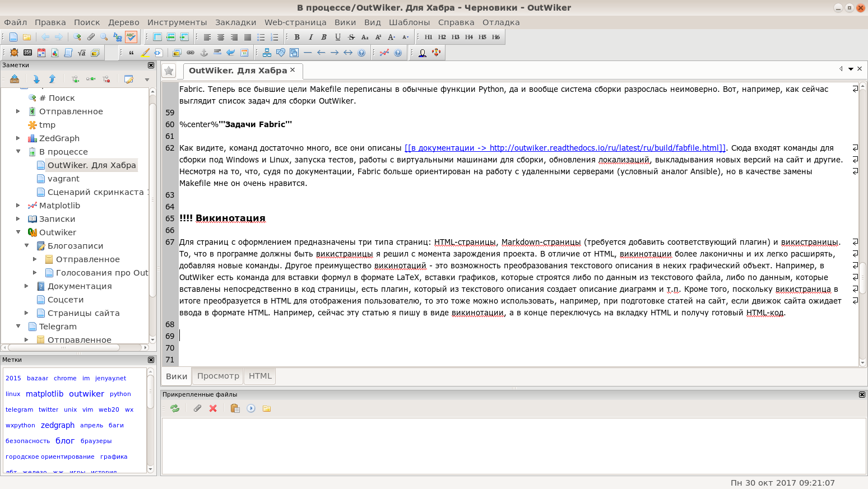This screenshot has width=868, height=489.
Task: Expand the ZedGraph tree node
Action: (x=18, y=138)
